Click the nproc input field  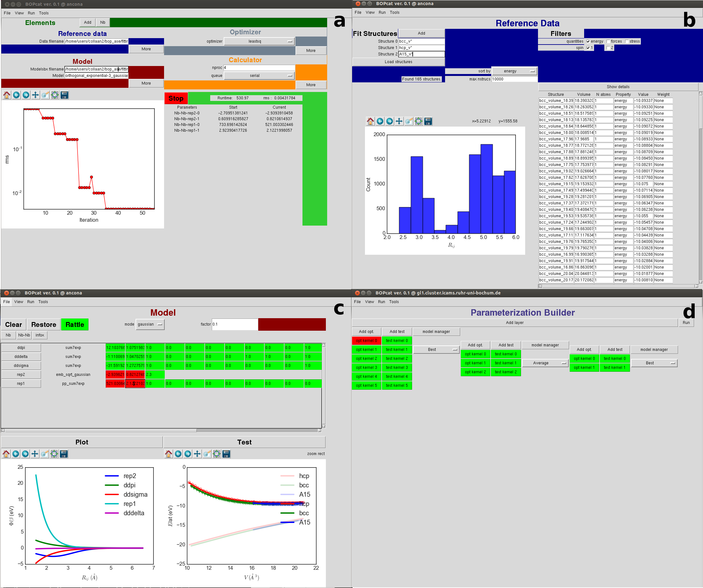[259, 68]
